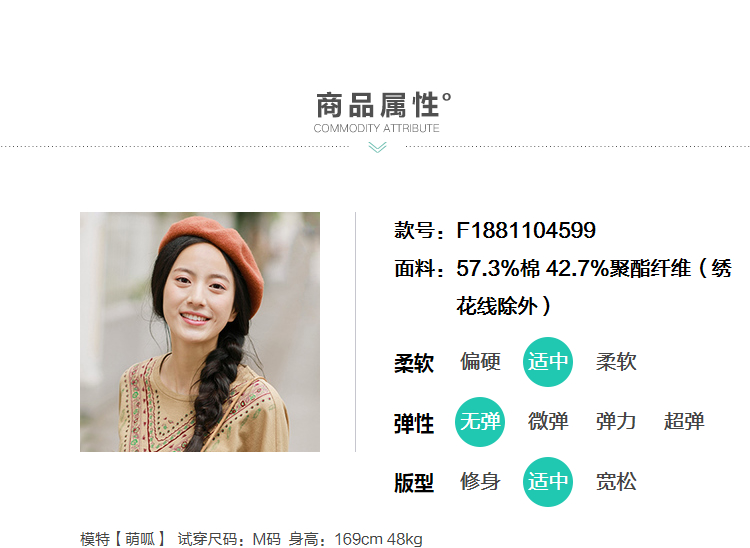
Task: Click the model info line 模特【萌呱】
Action: [251, 539]
